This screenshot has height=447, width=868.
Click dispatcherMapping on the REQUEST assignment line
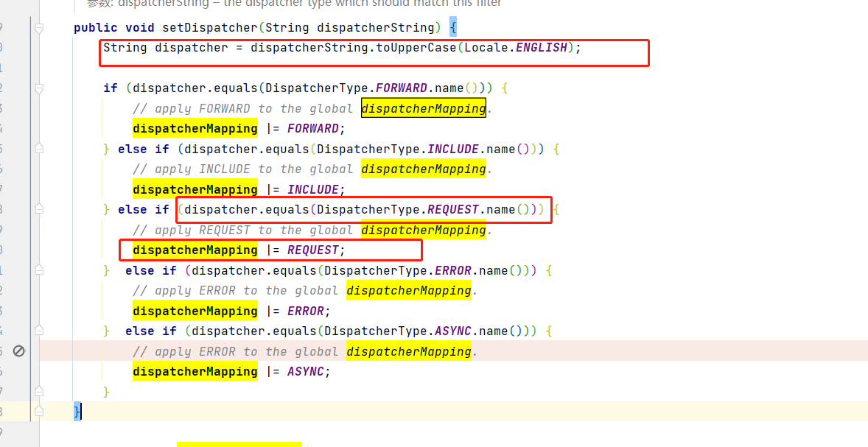(195, 250)
